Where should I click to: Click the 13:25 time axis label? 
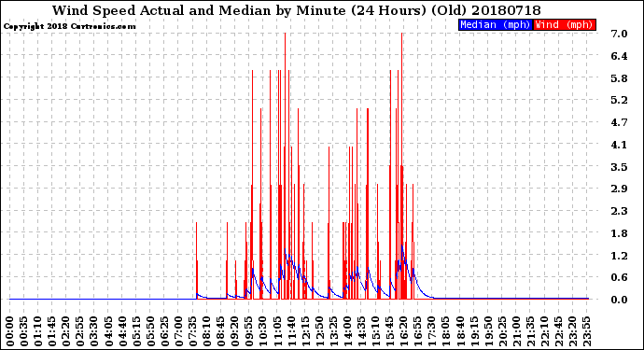[333, 331]
